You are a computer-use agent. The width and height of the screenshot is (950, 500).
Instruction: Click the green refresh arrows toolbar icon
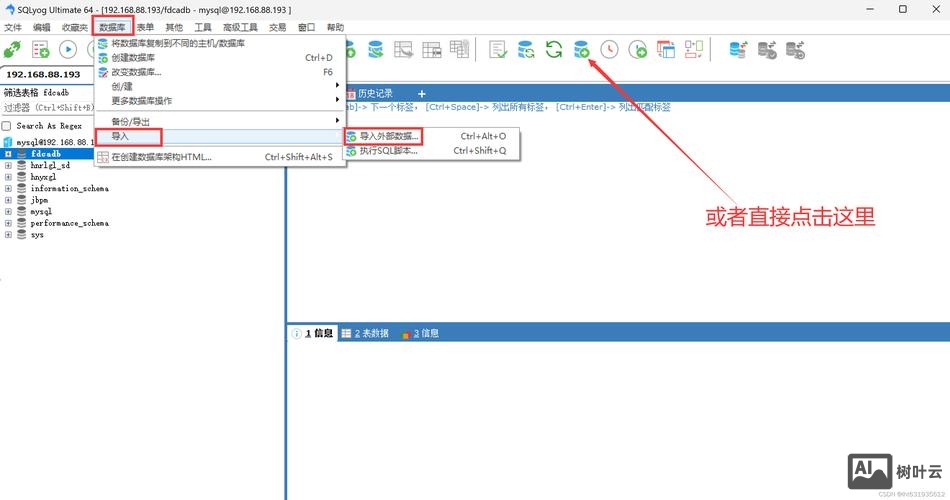[x=553, y=49]
